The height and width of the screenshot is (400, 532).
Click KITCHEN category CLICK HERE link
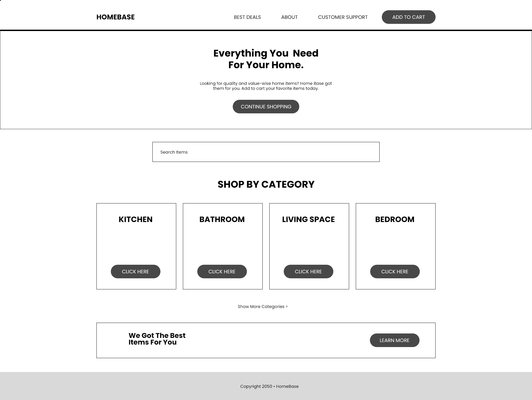pyautogui.click(x=135, y=271)
